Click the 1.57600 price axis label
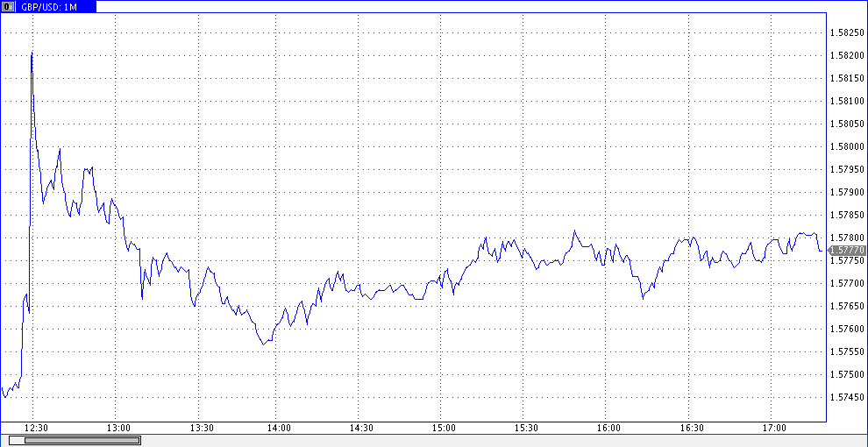The height and width of the screenshot is (447, 868). click(x=846, y=330)
